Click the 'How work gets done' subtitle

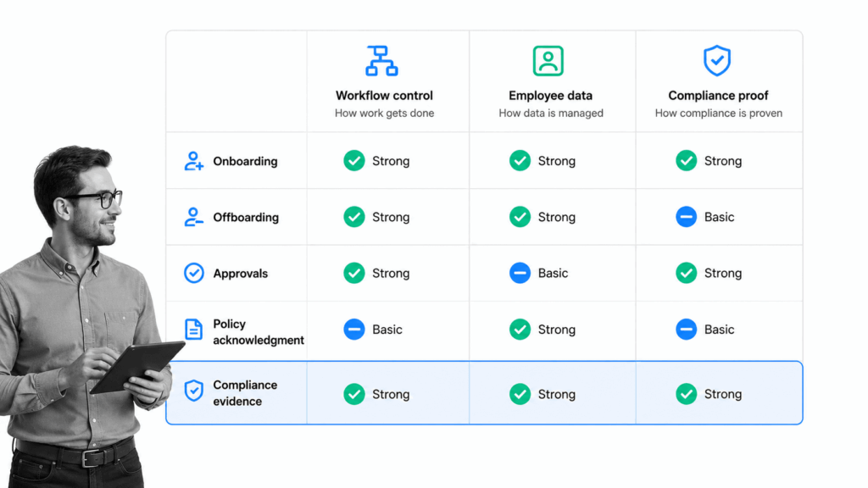pyautogui.click(x=384, y=113)
